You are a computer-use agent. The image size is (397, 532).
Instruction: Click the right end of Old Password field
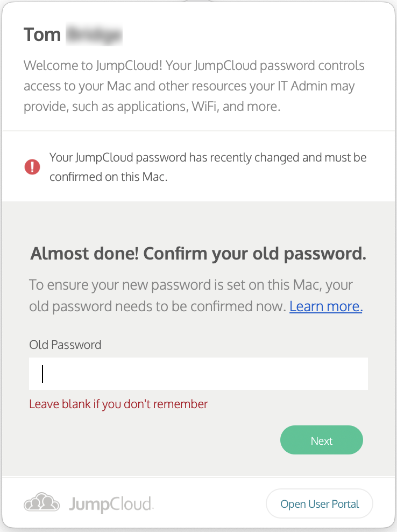pos(356,374)
